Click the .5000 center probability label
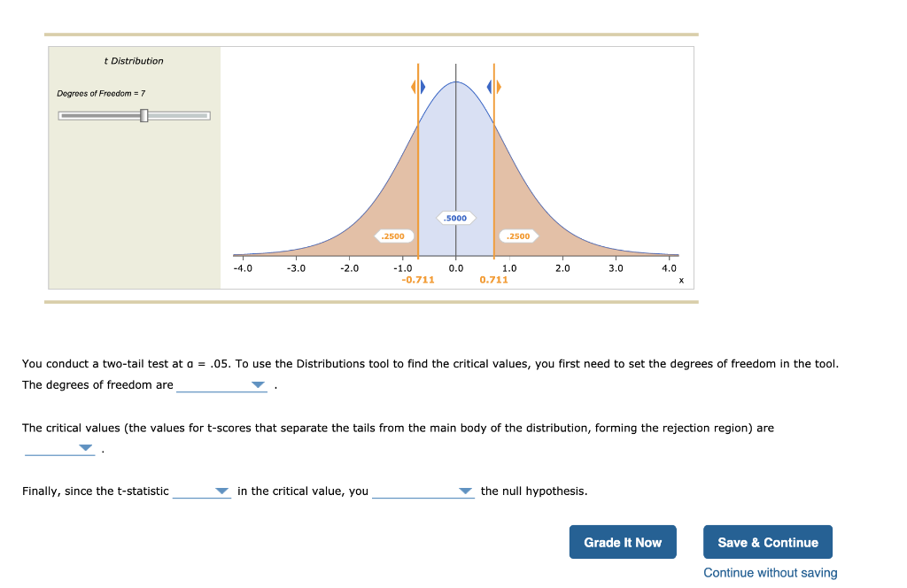 pyautogui.click(x=455, y=218)
